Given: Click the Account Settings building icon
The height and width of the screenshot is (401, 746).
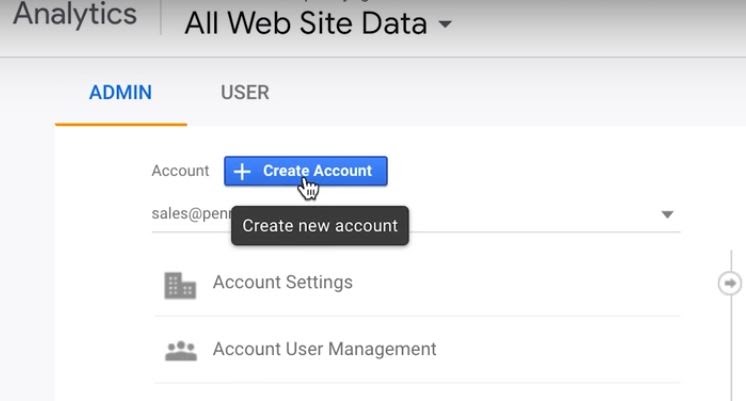Looking at the screenshot, I should (180, 285).
